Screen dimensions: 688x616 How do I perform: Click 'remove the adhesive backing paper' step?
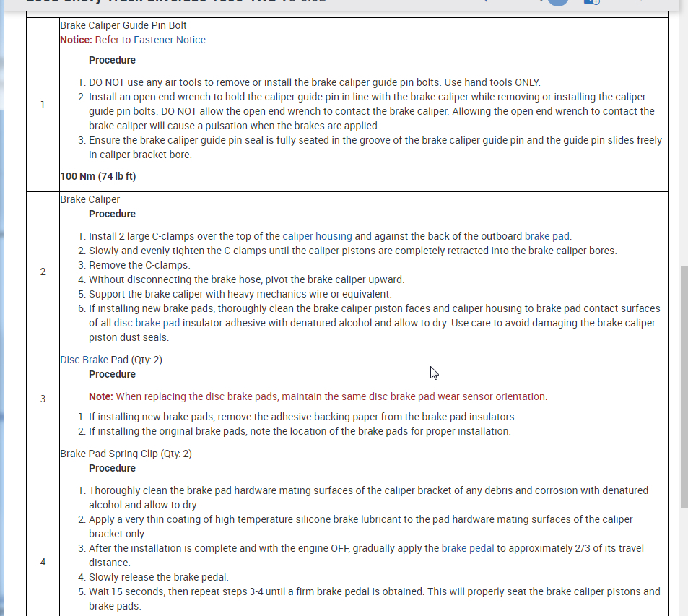click(302, 417)
